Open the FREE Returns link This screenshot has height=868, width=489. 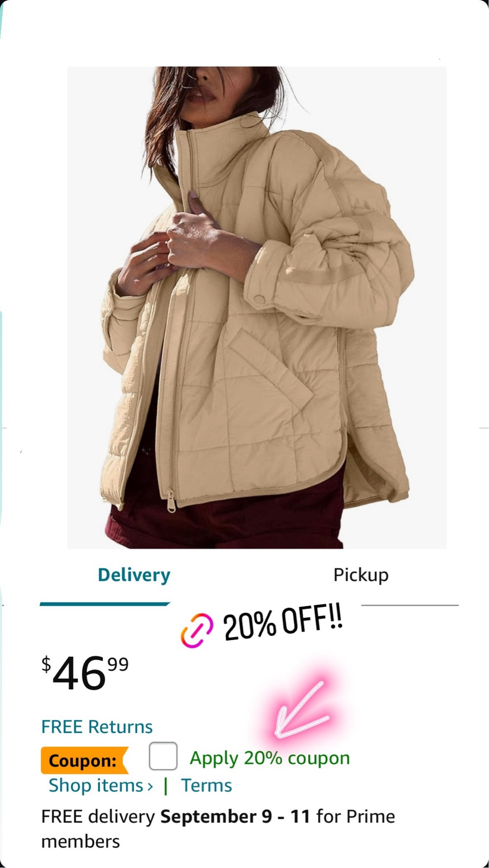pyautogui.click(x=97, y=727)
